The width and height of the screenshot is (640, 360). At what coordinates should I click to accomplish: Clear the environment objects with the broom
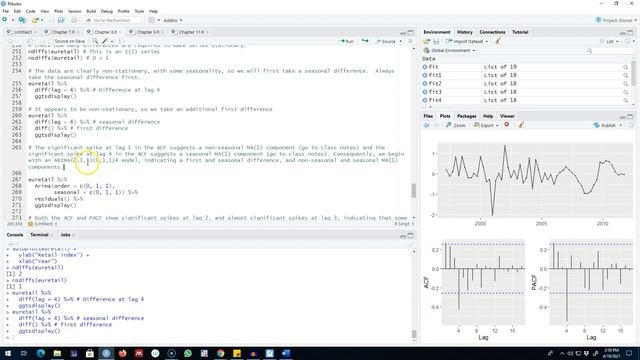click(498, 41)
